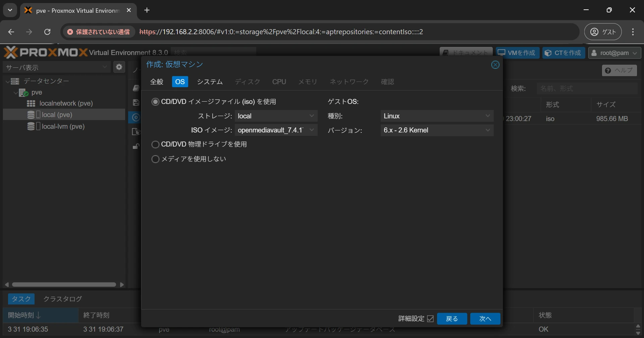This screenshot has height=338, width=644.
Task: Open the root@pam user menu
Action: coord(614,53)
